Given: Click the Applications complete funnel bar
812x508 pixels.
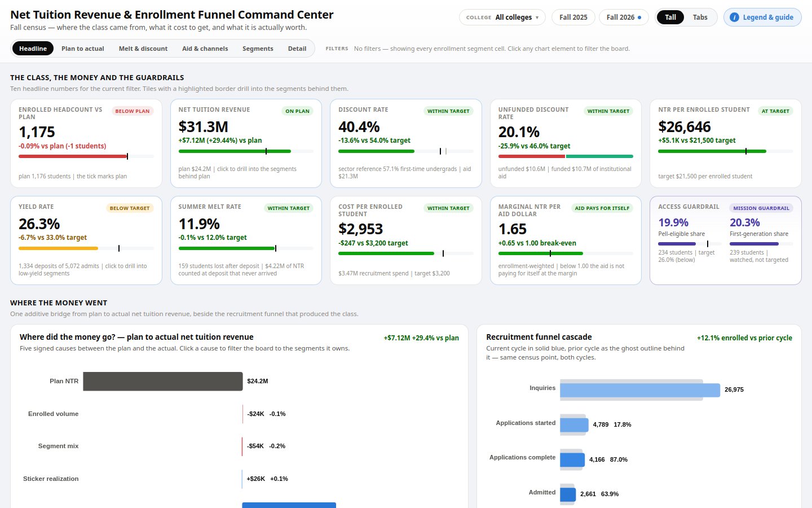Looking at the screenshot, I should (x=572, y=459).
